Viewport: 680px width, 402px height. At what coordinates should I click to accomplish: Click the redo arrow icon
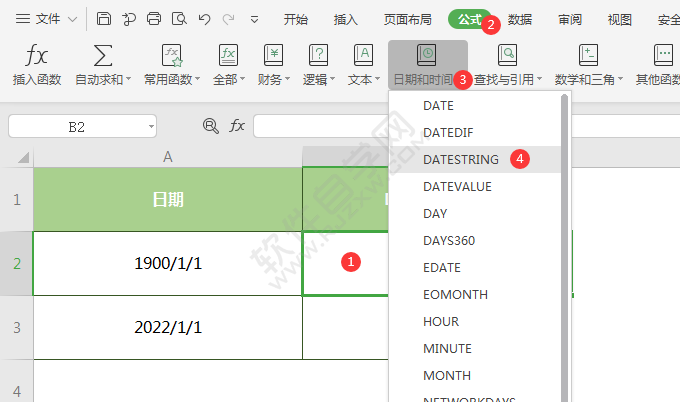click(x=229, y=19)
